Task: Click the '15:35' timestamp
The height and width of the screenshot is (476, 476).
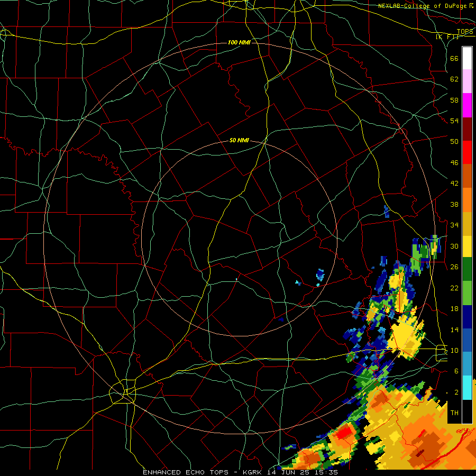Action: pyautogui.click(x=327, y=472)
